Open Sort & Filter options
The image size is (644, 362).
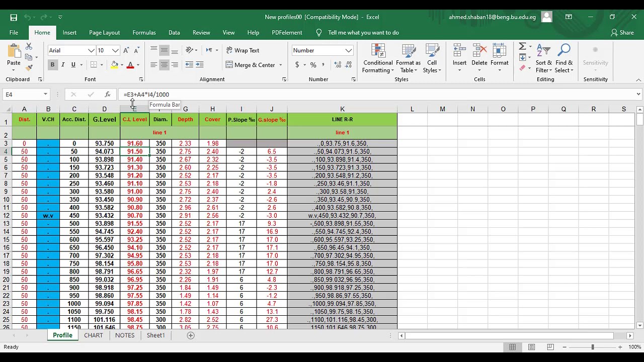[543, 58]
